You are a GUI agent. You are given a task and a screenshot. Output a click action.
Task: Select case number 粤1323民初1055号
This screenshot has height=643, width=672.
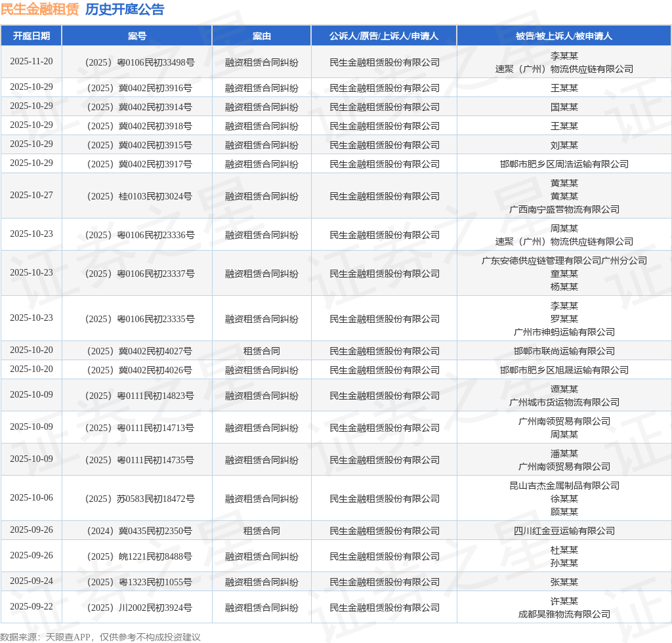click(140, 582)
